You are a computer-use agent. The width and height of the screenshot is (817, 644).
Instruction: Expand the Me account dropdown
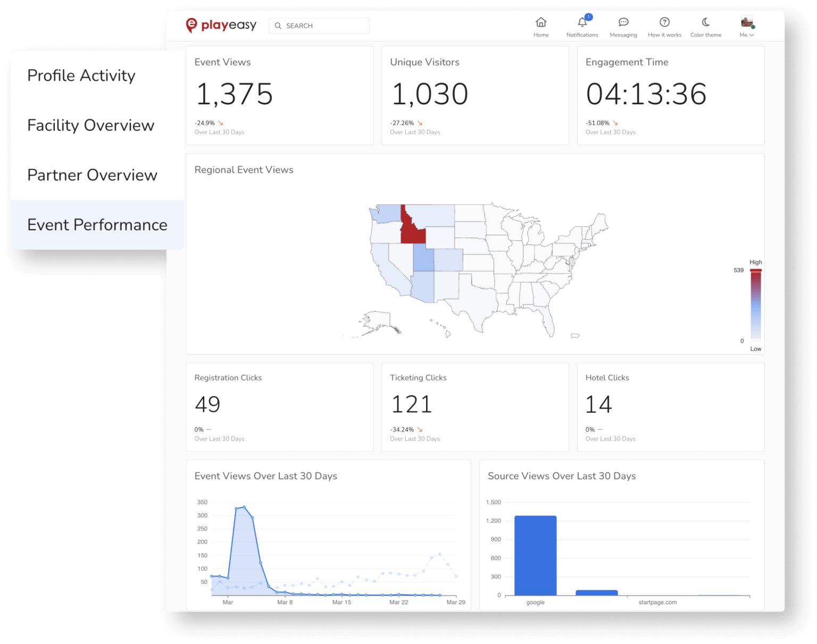point(746,35)
